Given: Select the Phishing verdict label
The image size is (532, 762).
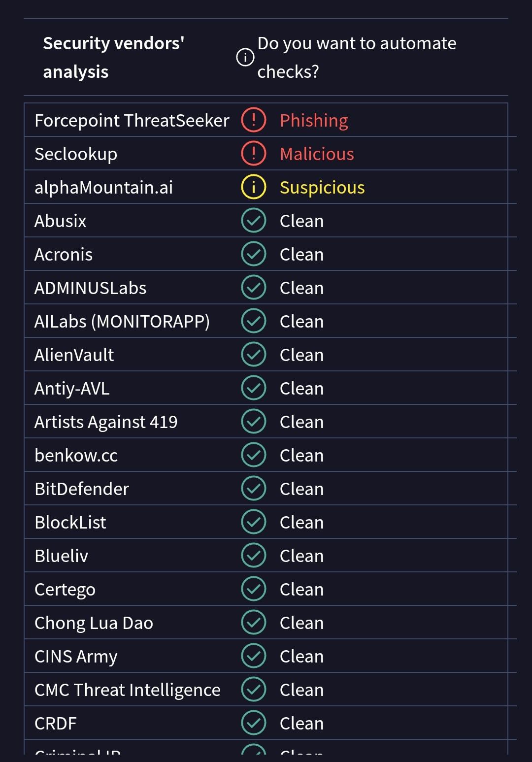Looking at the screenshot, I should [314, 121].
